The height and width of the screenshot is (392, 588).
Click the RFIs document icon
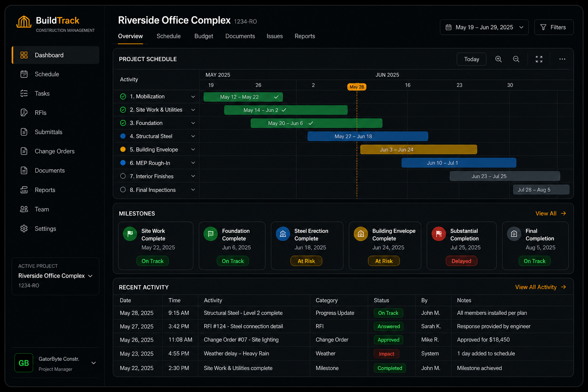24,113
